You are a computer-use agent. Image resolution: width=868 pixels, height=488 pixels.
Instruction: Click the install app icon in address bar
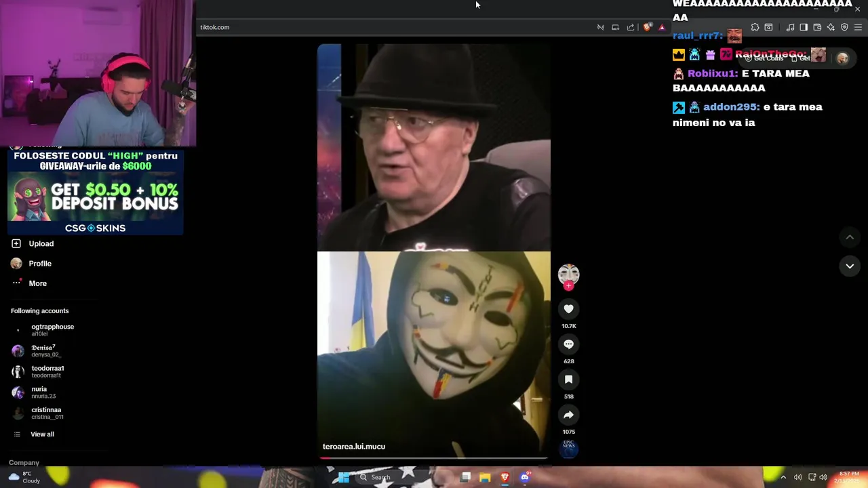[616, 27]
